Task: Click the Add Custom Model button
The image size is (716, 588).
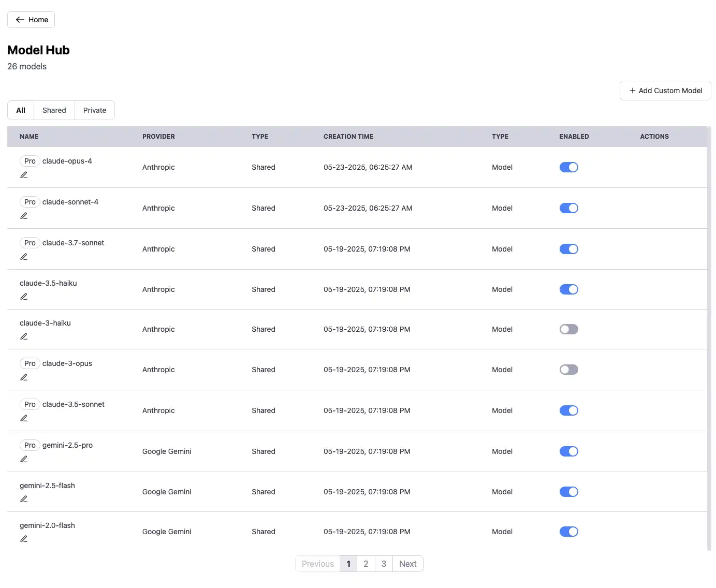Action: 665,91
